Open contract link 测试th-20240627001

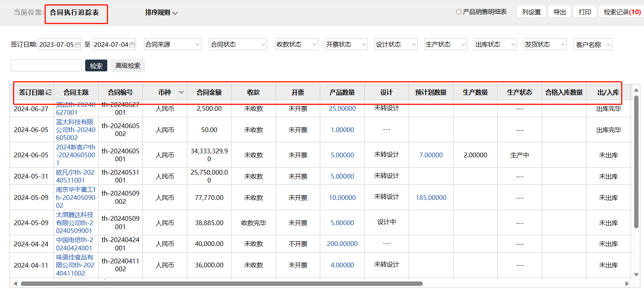(76, 108)
